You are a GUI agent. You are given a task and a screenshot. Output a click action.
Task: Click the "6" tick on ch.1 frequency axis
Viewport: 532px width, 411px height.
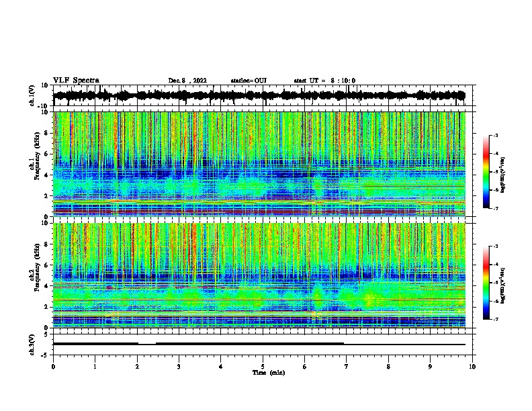[47, 154]
